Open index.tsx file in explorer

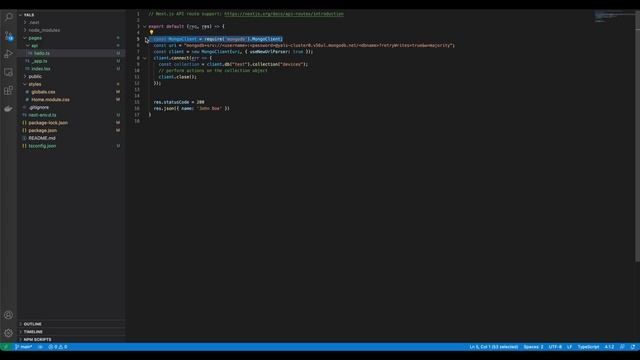tap(71, 69)
